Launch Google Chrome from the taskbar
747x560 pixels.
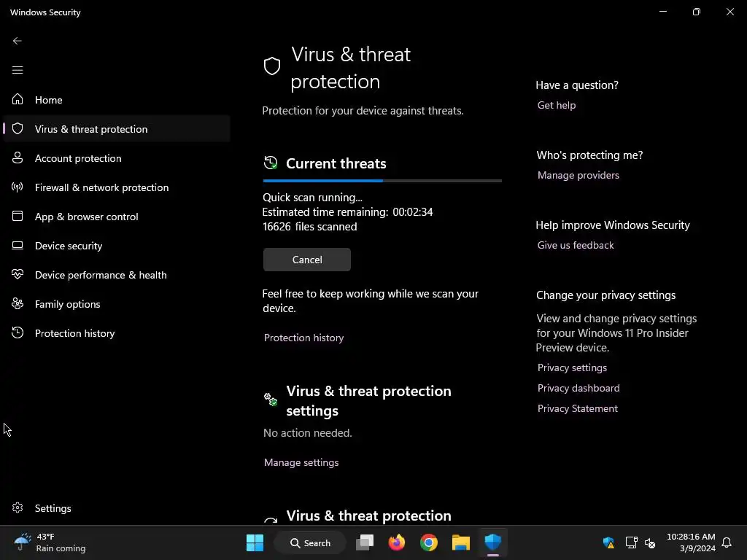point(429,542)
